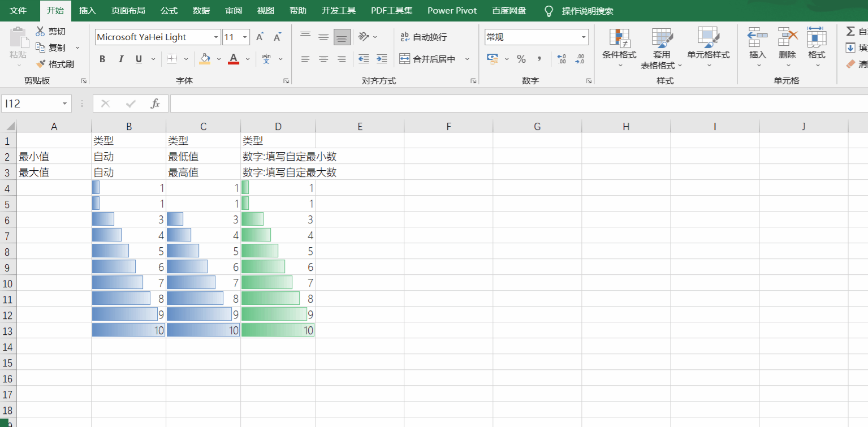Image resolution: width=868 pixels, height=427 pixels.
Task: Toggle Bold formatting
Action: (102, 59)
